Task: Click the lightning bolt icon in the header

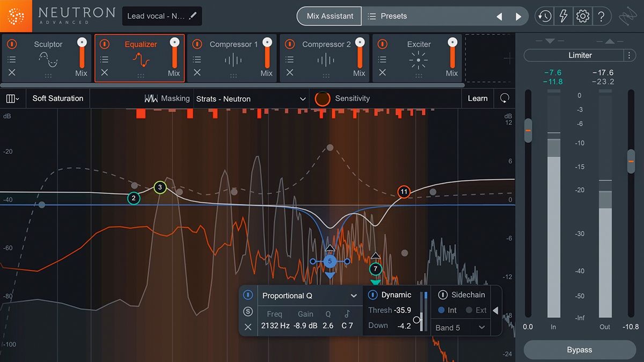Action: click(x=563, y=16)
